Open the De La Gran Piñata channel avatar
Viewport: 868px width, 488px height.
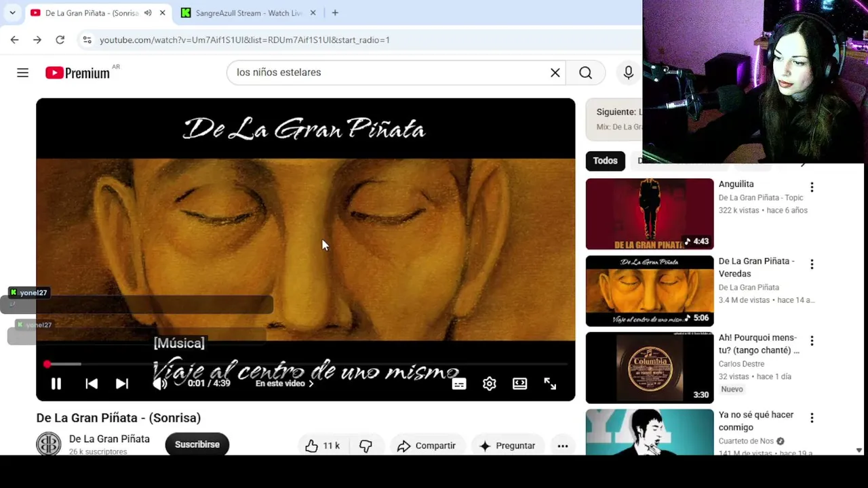(x=49, y=444)
